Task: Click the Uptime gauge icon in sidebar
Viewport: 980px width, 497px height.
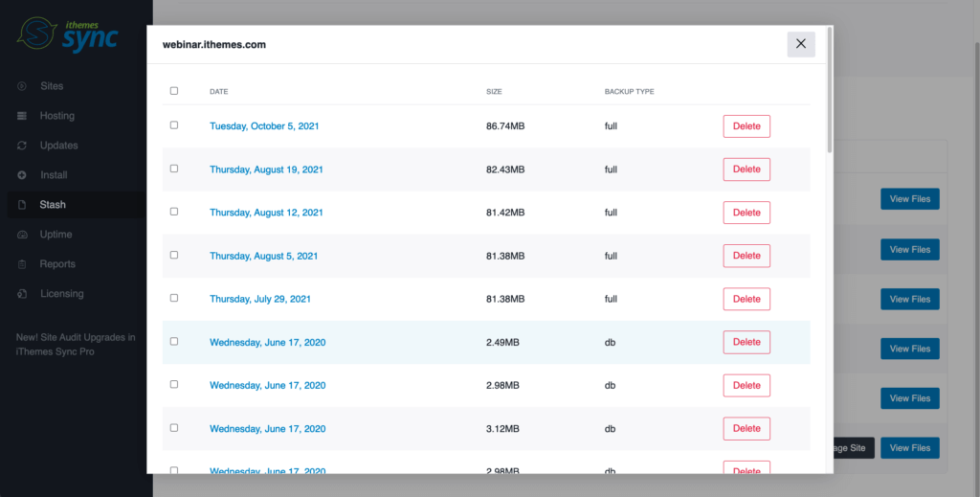Action: click(x=22, y=235)
